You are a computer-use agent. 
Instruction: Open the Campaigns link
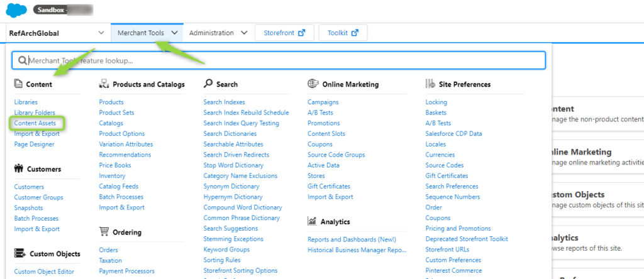[x=323, y=102]
